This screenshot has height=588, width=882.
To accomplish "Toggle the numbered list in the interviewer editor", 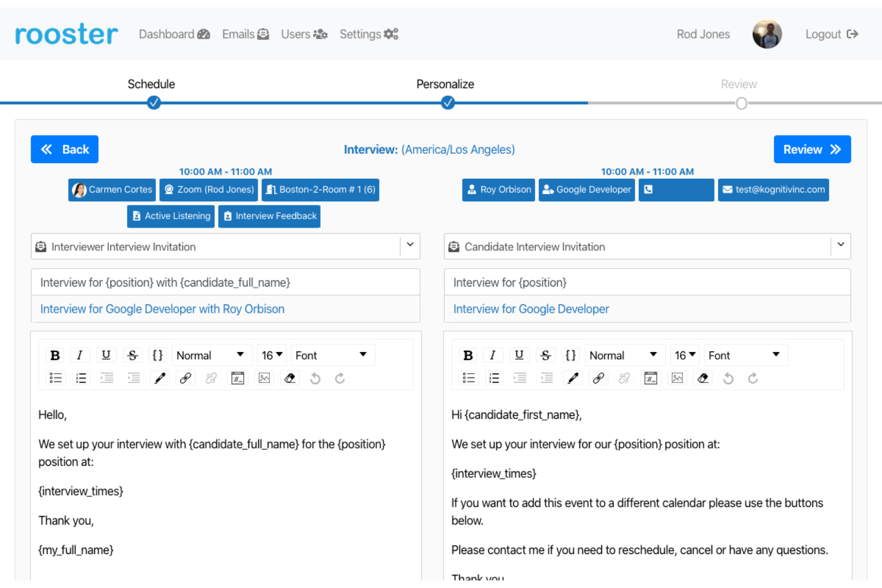I will (81, 378).
